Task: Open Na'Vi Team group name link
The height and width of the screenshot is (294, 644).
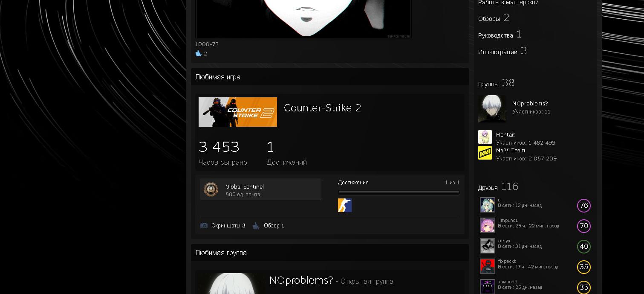Action: 511,150
